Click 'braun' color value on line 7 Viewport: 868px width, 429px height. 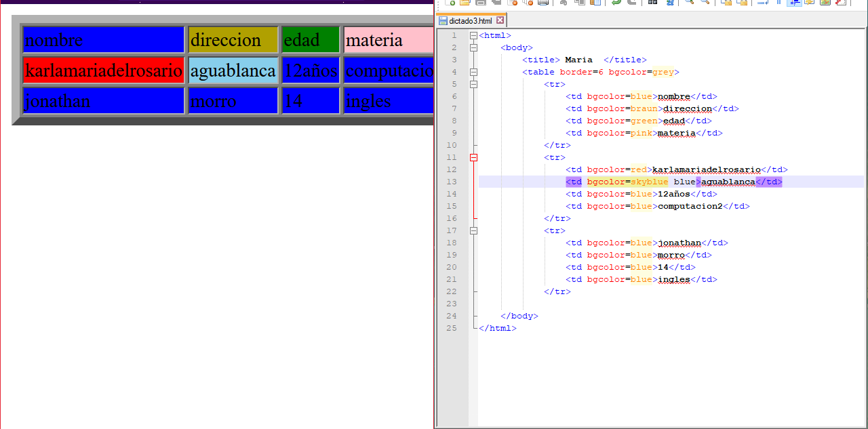click(x=644, y=108)
